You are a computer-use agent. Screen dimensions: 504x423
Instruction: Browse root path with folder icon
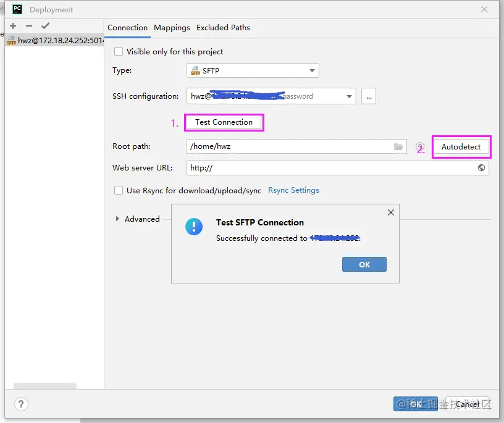[398, 146]
